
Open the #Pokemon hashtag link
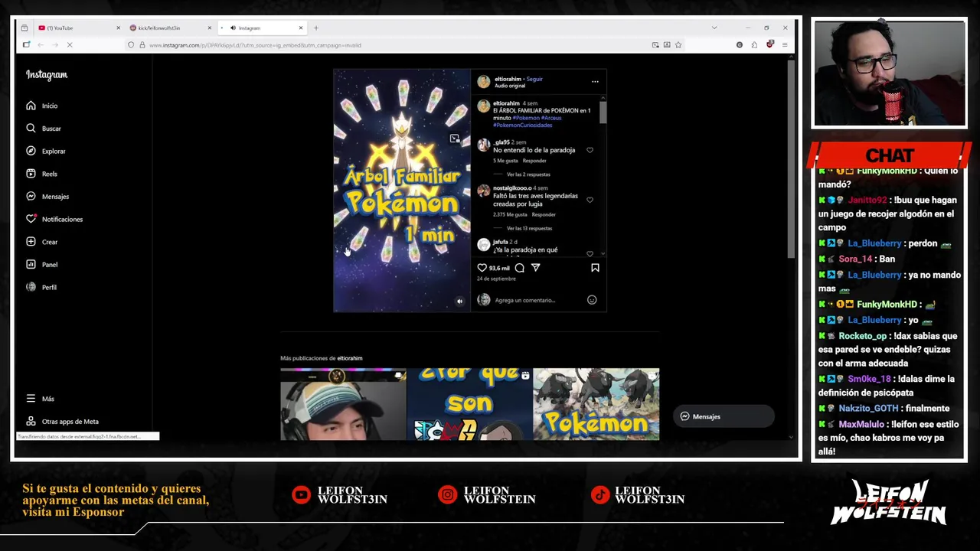526,118
